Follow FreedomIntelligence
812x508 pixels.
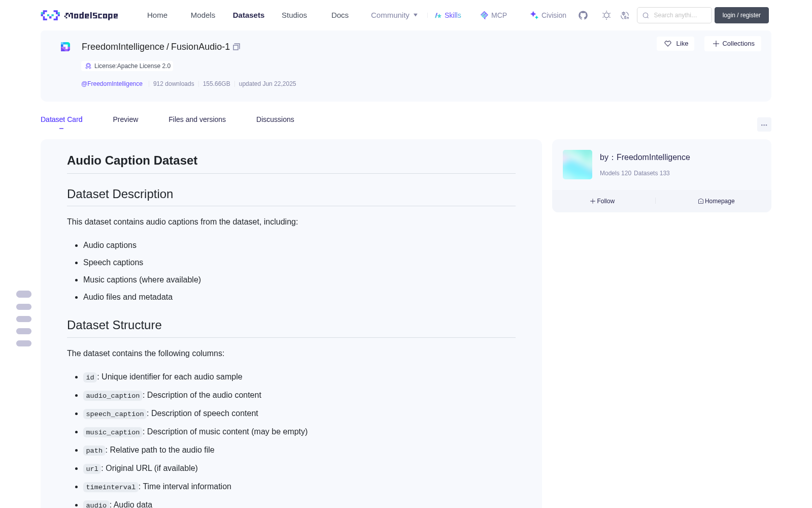[602, 201]
